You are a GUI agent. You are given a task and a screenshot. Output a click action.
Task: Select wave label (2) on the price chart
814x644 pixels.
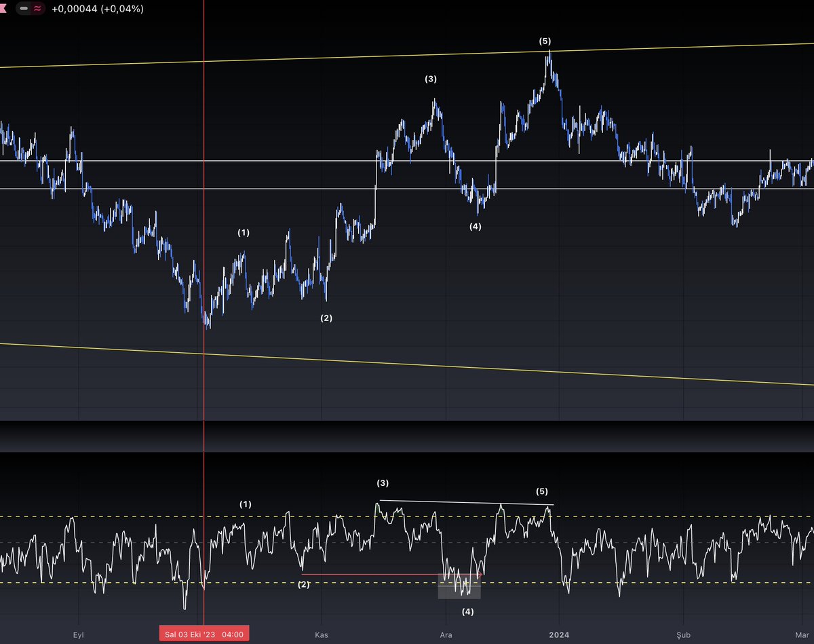coord(326,318)
